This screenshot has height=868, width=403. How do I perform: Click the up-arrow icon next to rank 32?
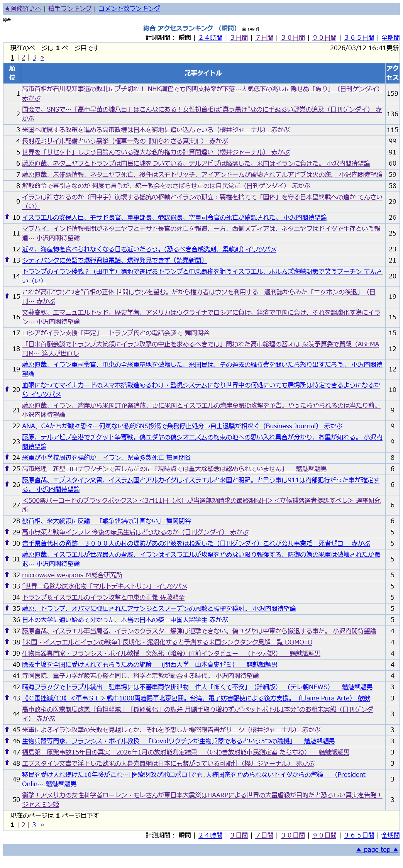pos(7,575)
